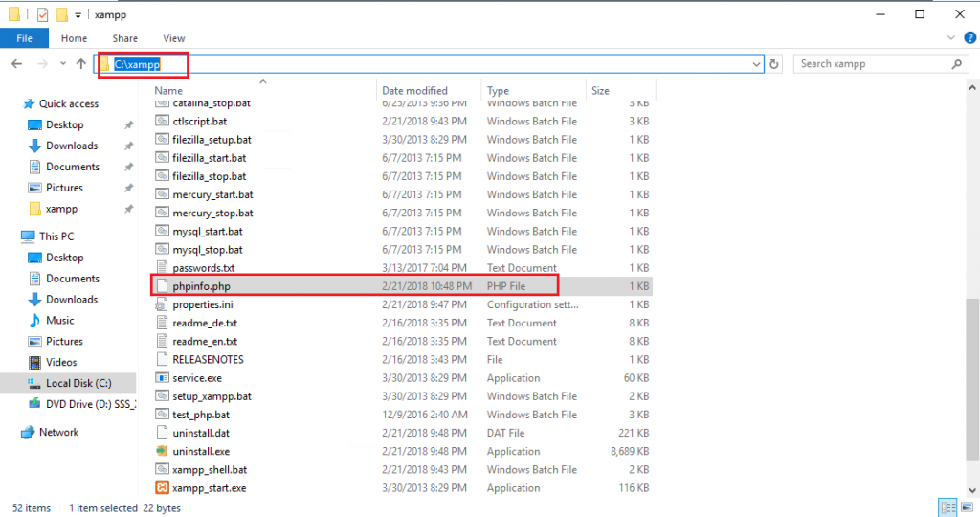
Task: Sort files by the Type column
Action: tap(498, 91)
